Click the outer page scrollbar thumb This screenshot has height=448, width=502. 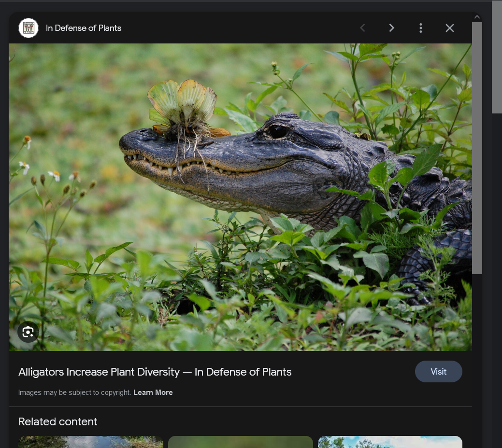coord(497,57)
